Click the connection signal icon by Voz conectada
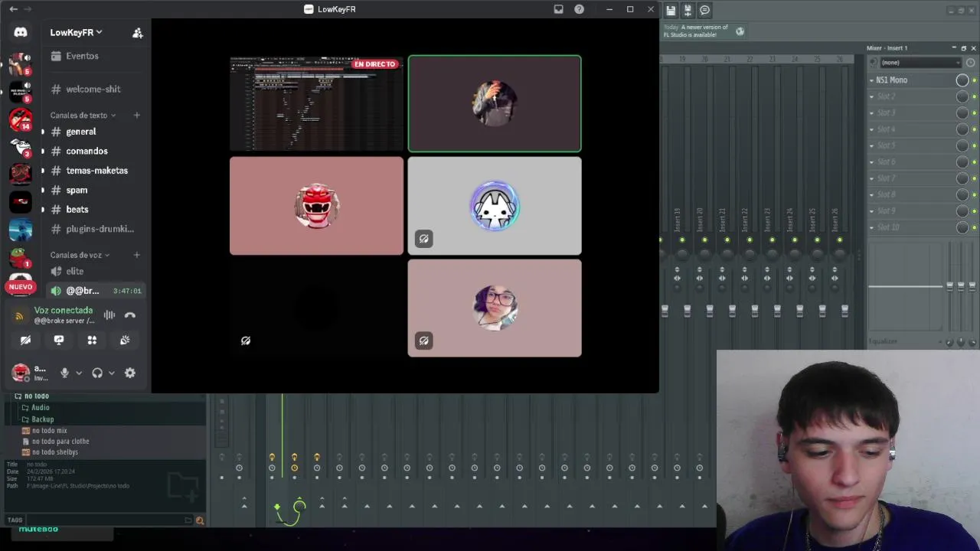 point(19,315)
